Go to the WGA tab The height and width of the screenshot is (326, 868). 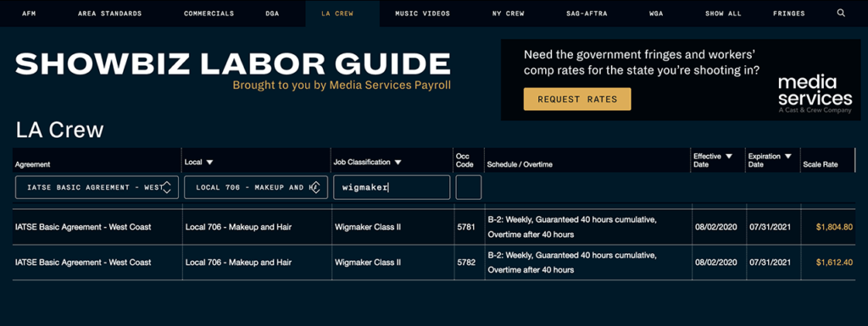tap(656, 14)
